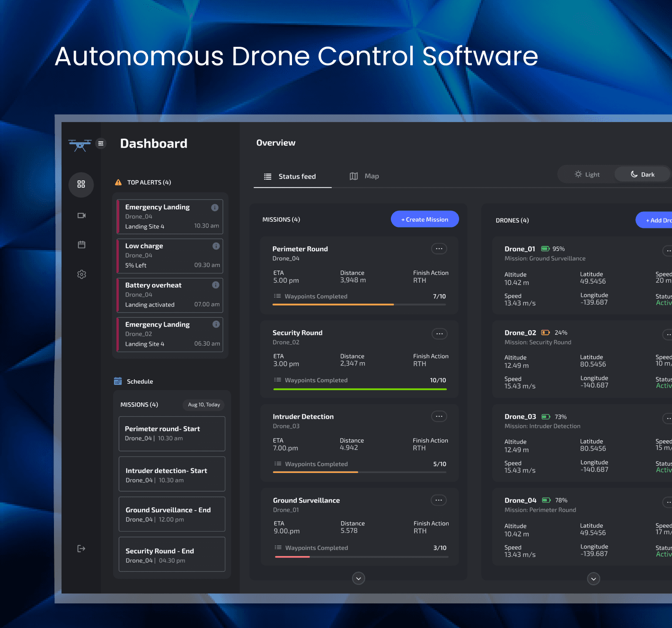The height and width of the screenshot is (628, 672).
Task: Click Drone_03 battery icon
Action: pos(546,417)
